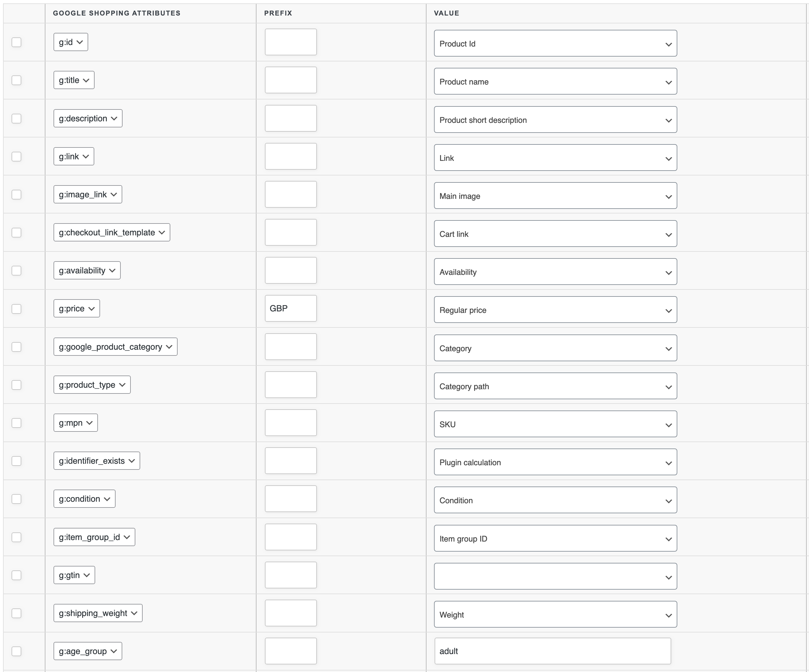Change the g:google_product_category attribute
This screenshot has width=809, height=672.
click(x=115, y=347)
